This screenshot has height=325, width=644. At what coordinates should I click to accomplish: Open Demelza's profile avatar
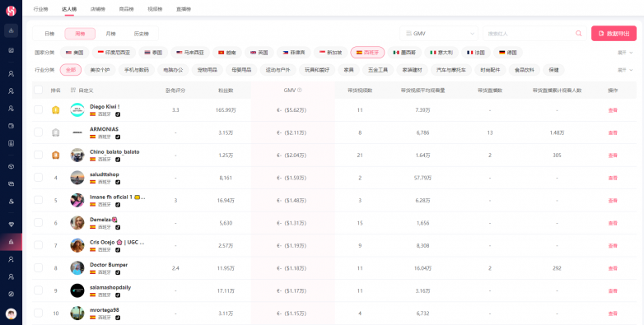click(x=77, y=223)
